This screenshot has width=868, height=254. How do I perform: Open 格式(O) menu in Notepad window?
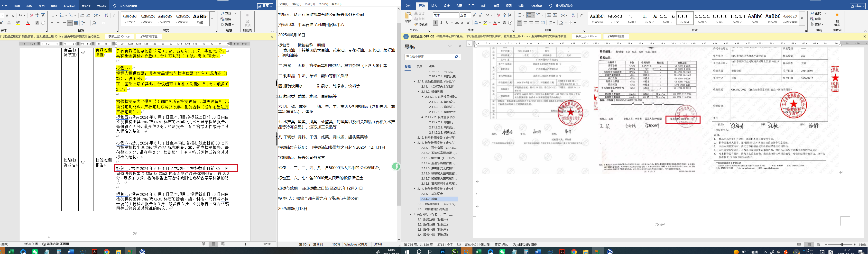pyautogui.click(x=310, y=4)
